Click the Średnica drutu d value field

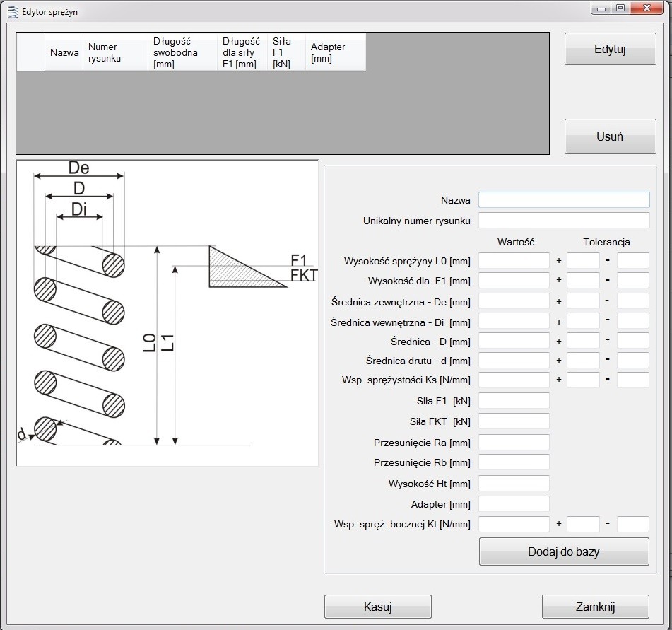513,361
